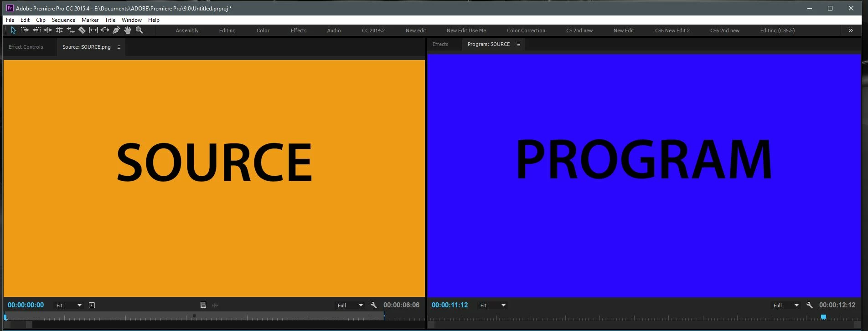The image size is (868, 331).
Task: Maximize the Premiere Pro window
Action: click(x=830, y=8)
